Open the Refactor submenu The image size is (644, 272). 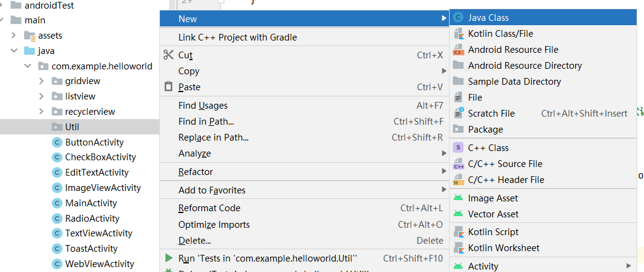(x=196, y=172)
